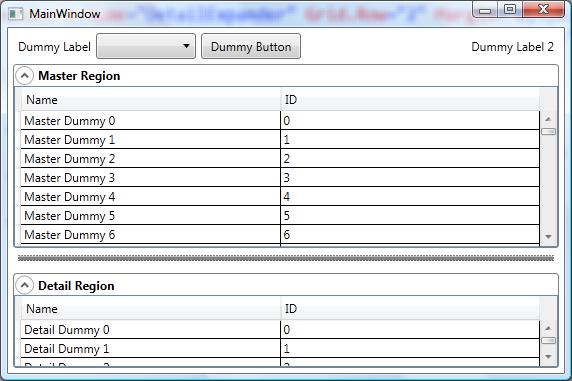The height and width of the screenshot is (381, 572).
Task: Sort Detail grid by Name column header
Action: [x=151, y=309]
